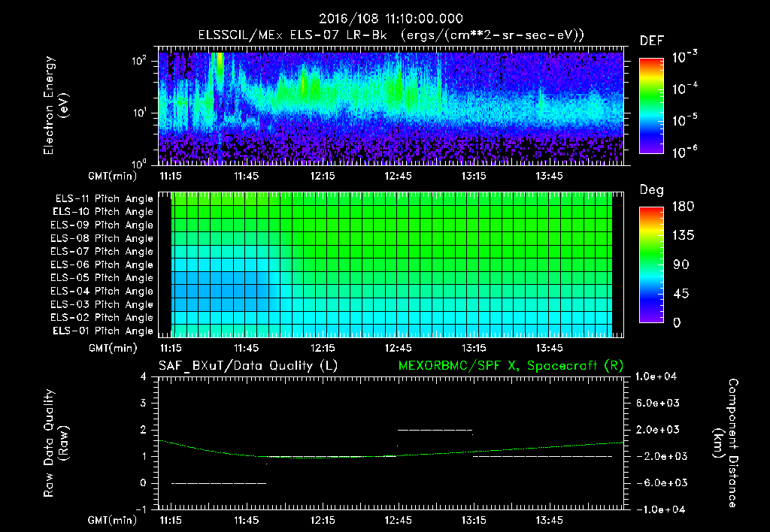
Task: Click the 1.0e+04 right axis value
Action: (x=656, y=377)
